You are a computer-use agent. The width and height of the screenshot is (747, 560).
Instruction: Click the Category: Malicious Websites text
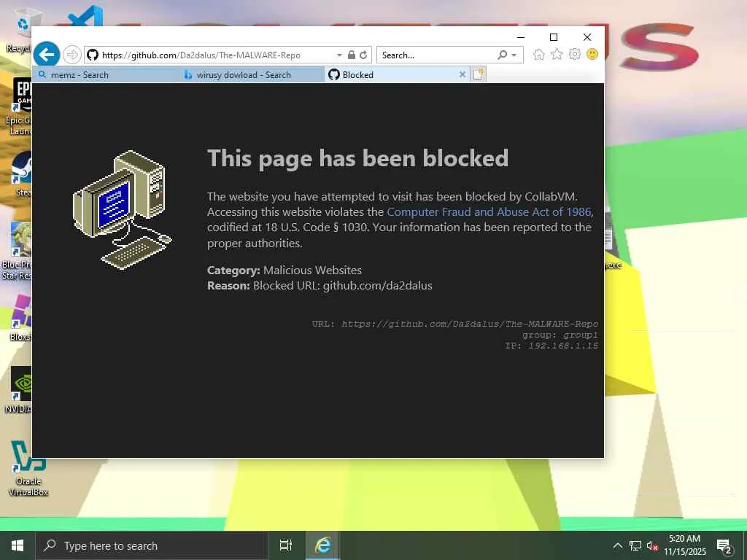pyautogui.click(x=285, y=270)
